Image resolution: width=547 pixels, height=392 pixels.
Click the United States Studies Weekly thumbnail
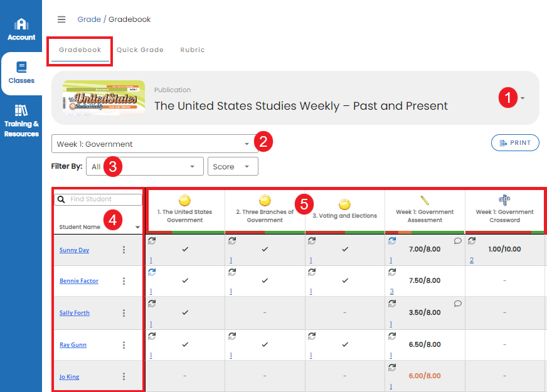coord(104,98)
